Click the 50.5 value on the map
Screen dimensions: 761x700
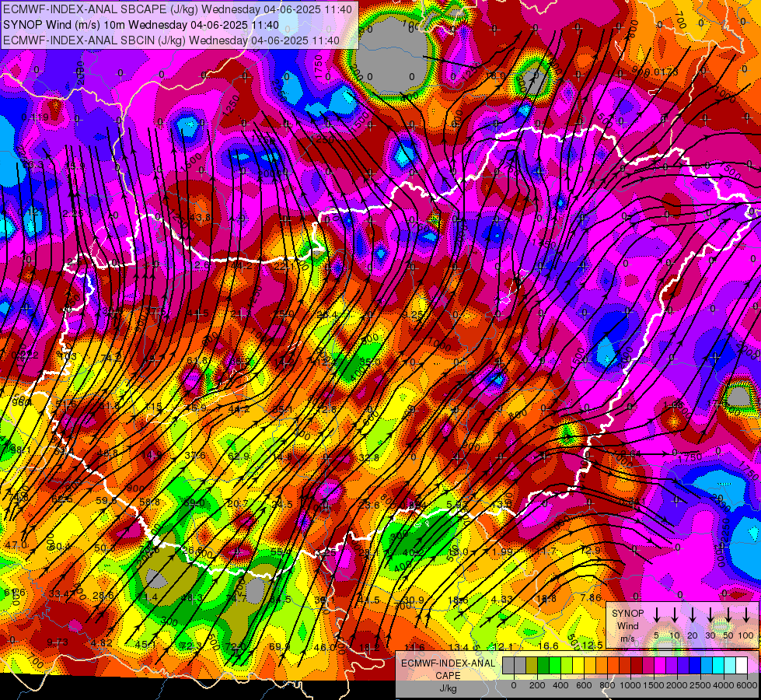(x=105, y=548)
